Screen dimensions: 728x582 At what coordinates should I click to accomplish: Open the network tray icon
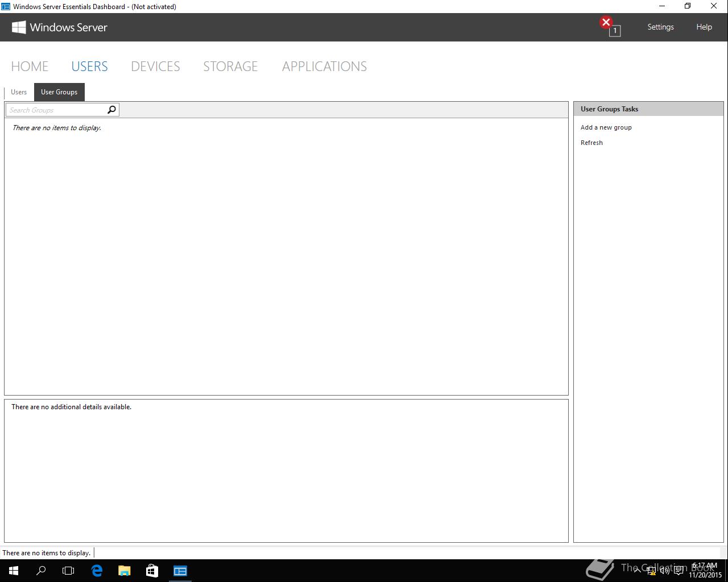coord(651,571)
